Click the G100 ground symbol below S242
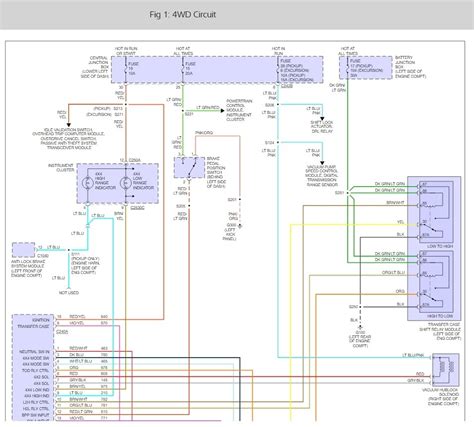This screenshot has width=474, height=427. (x=360, y=328)
